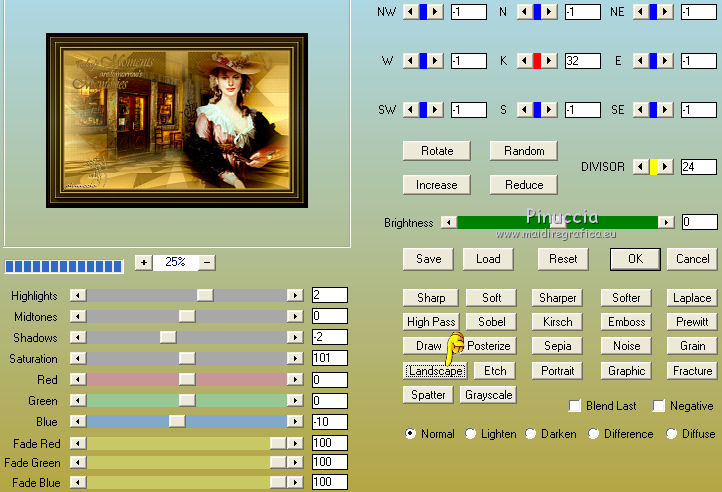The width and height of the screenshot is (722, 492).
Task: Click Saturation slider right arrow
Action: pos(295,358)
